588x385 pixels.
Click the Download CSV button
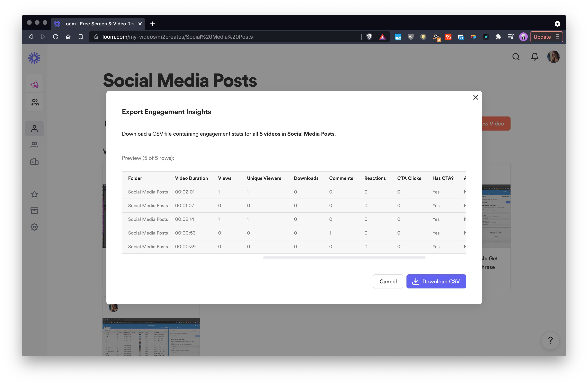coord(436,281)
